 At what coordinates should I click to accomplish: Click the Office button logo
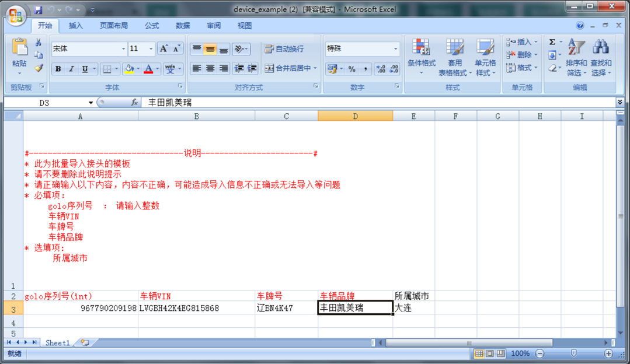coord(16,16)
